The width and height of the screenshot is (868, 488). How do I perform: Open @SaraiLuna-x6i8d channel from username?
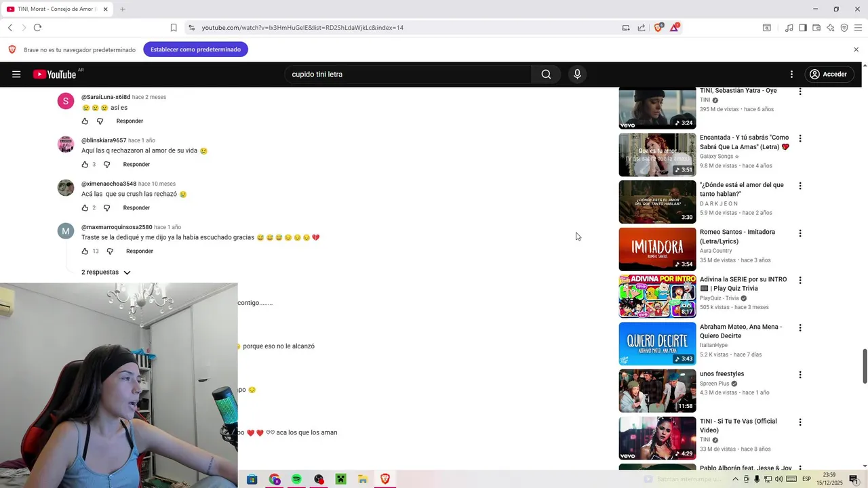(x=106, y=97)
